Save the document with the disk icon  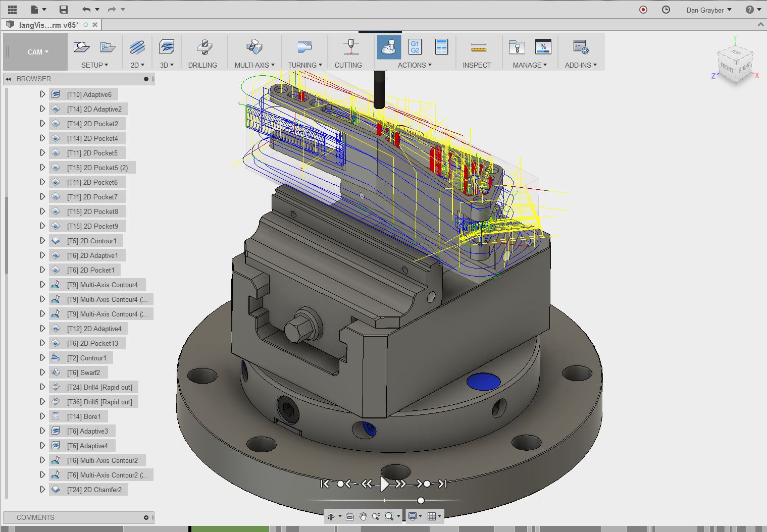pos(64,10)
